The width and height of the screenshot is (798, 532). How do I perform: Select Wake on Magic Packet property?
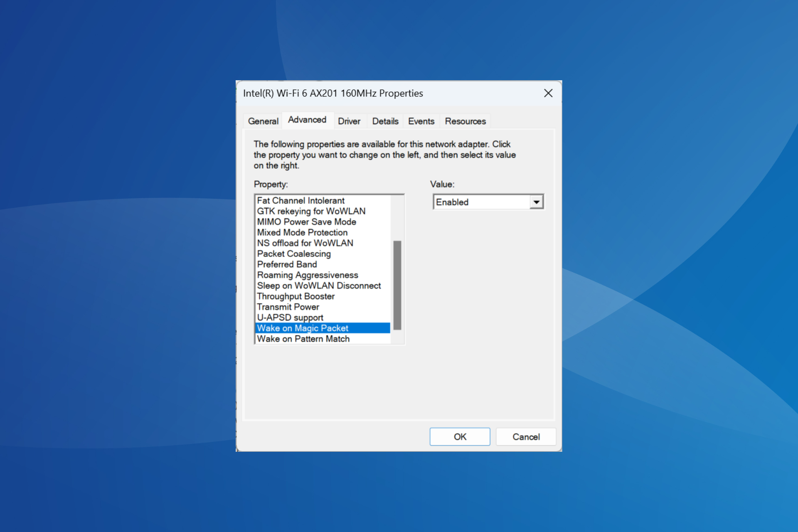click(x=302, y=328)
